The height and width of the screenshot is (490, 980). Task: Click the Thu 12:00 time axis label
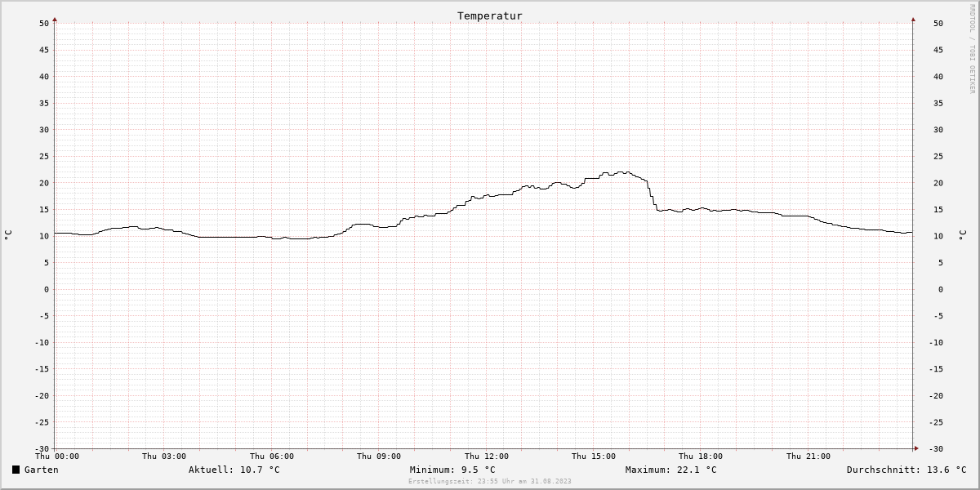[487, 457]
